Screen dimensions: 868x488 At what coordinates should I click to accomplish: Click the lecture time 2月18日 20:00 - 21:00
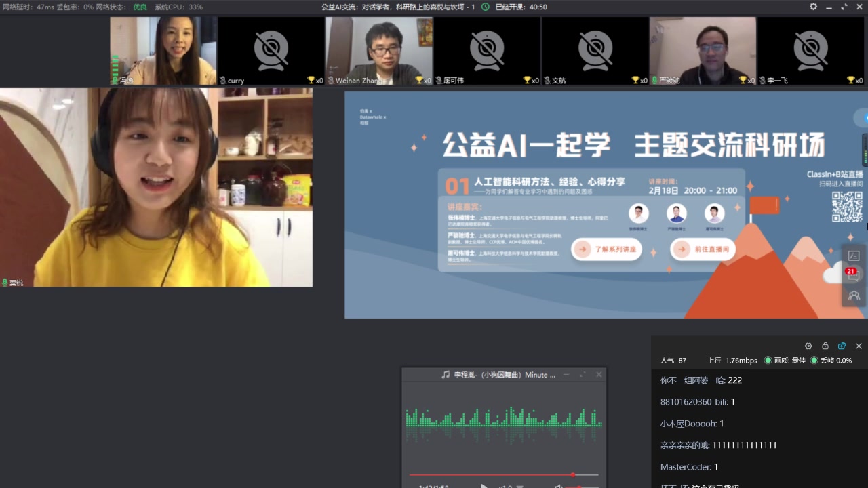[693, 190]
